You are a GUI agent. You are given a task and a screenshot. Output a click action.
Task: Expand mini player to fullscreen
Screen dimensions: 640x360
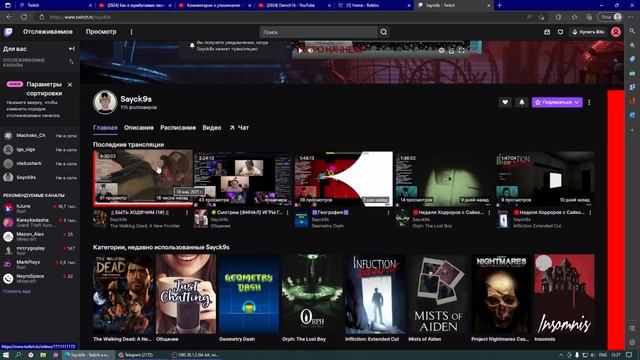pos(461,51)
